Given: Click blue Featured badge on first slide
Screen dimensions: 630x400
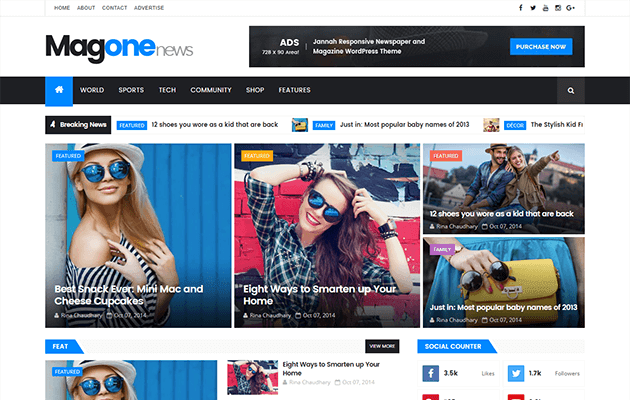Looking at the screenshot, I should (68, 156).
